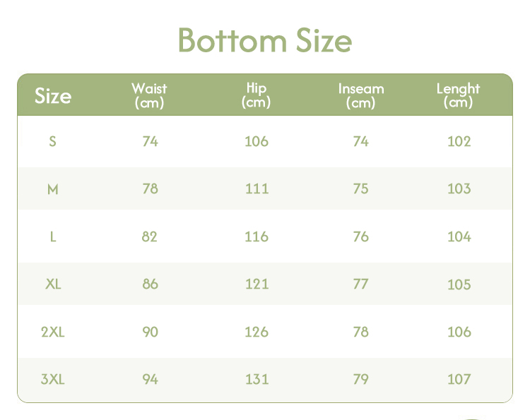
Task: Click the "Lenght (cm)" column header
Action: 458,95
